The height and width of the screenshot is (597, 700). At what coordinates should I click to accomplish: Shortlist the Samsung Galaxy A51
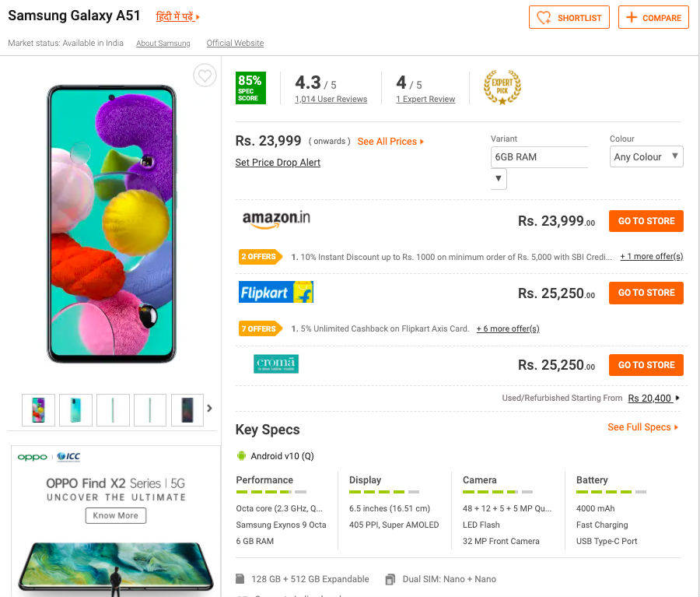point(569,18)
